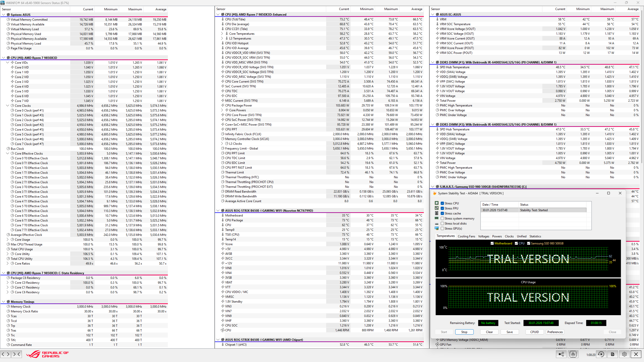Click the CPU flame stress icon

[x=573, y=354]
